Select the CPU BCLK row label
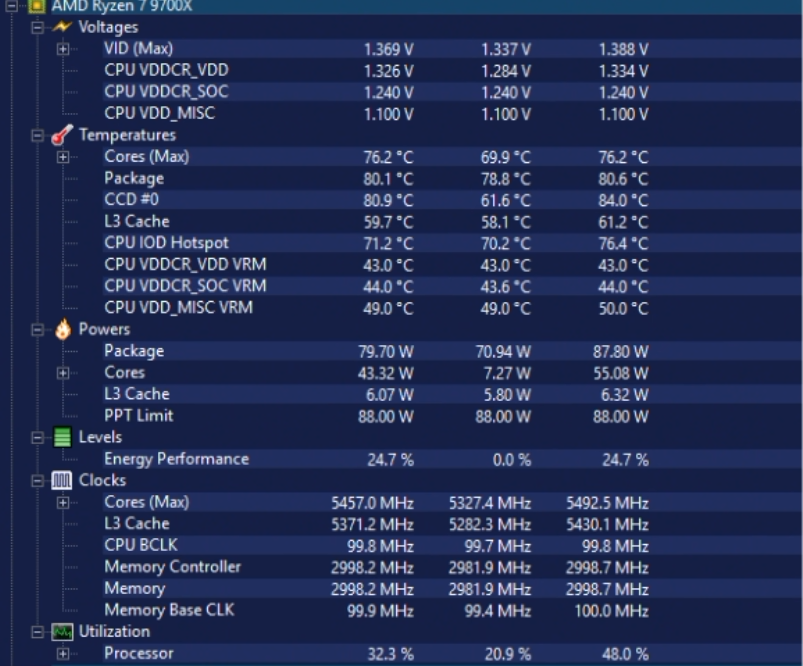 (141, 545)
